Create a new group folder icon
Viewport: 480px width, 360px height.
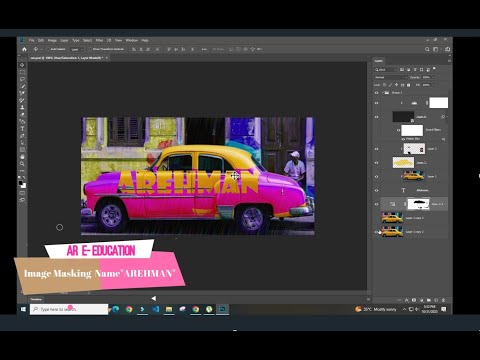[429, 300]
